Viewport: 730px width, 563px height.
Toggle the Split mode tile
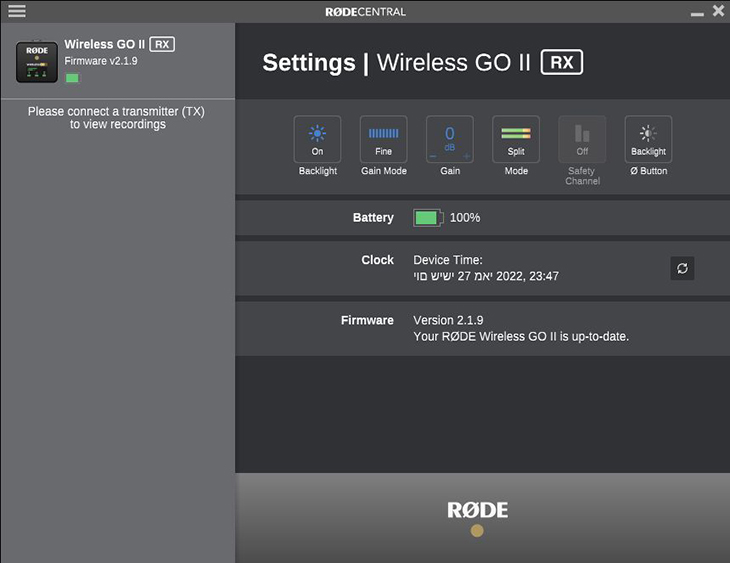(x=516, y=139)
